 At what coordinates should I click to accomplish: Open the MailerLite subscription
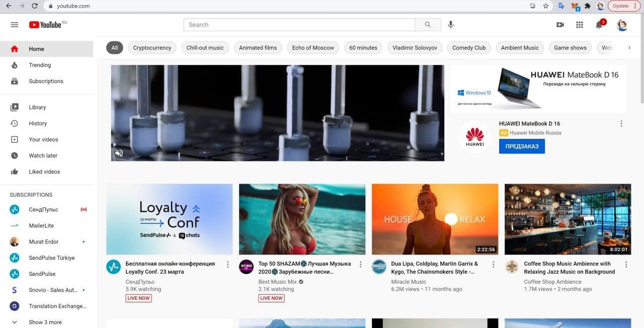click(47, 225)
